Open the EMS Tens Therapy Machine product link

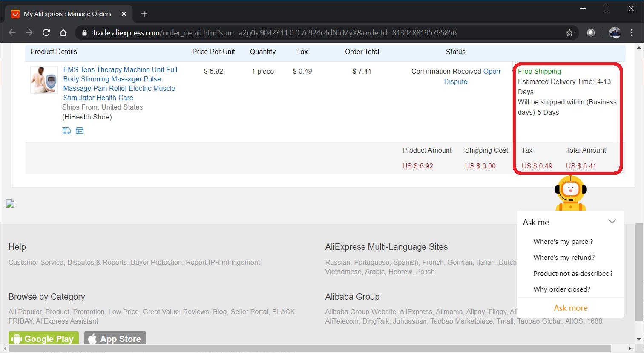tap(120, 84)
